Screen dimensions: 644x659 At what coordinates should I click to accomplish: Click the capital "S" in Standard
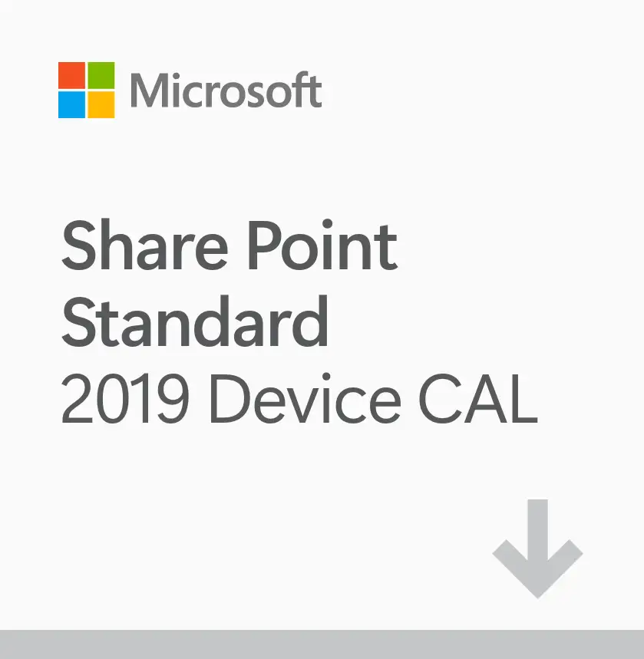point(81,322)
